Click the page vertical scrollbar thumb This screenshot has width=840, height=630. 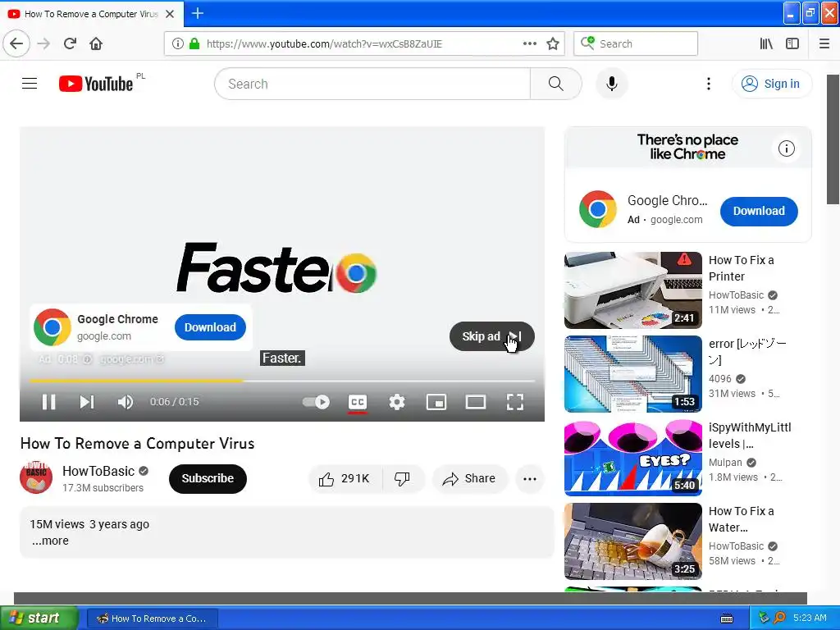tap(833, 139)
